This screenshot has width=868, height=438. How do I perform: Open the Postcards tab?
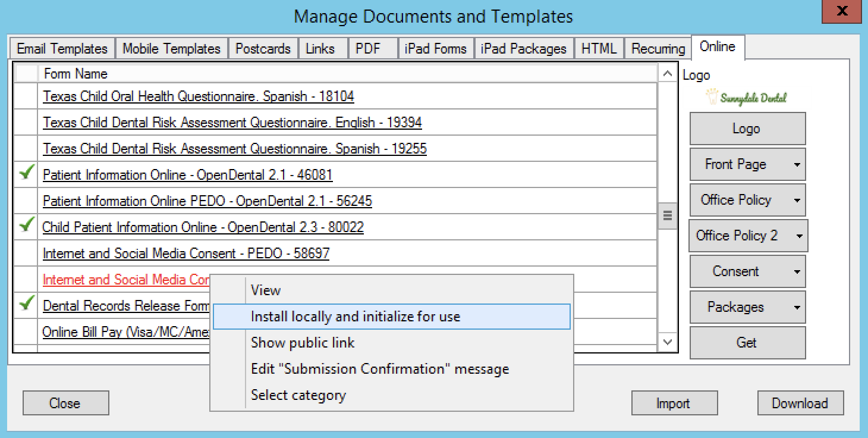263,49
